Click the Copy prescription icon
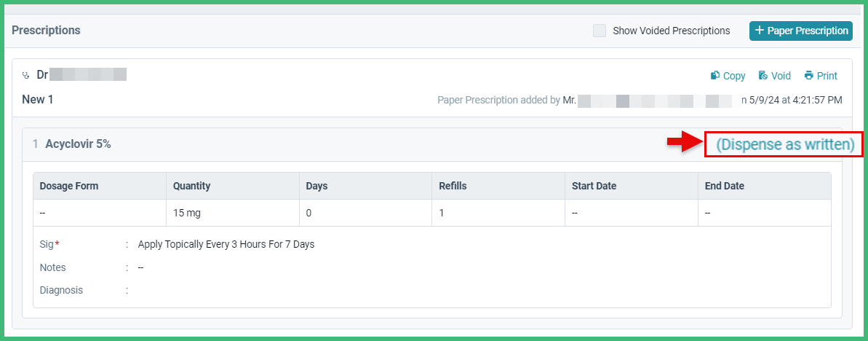Viewport: 868px width, 341px height. click(x=715, y=75)
